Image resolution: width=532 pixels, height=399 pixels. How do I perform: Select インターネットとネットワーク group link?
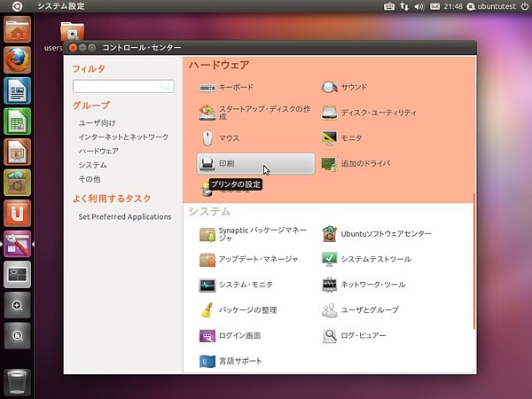[123, 137]
